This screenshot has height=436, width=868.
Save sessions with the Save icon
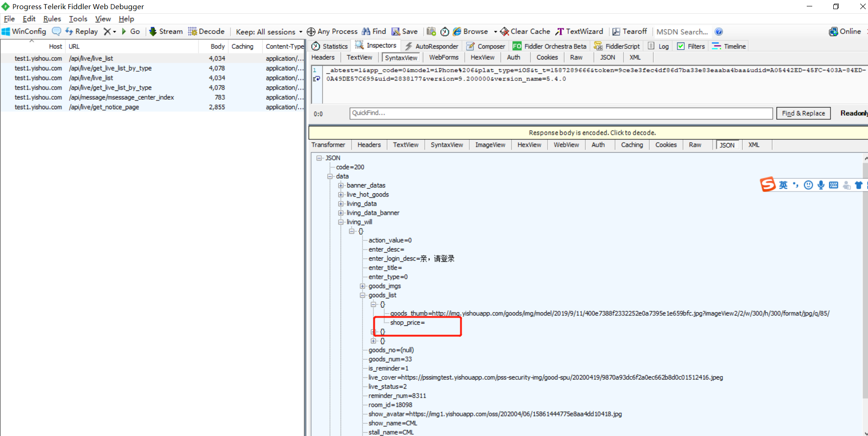[x=405, y=32]
